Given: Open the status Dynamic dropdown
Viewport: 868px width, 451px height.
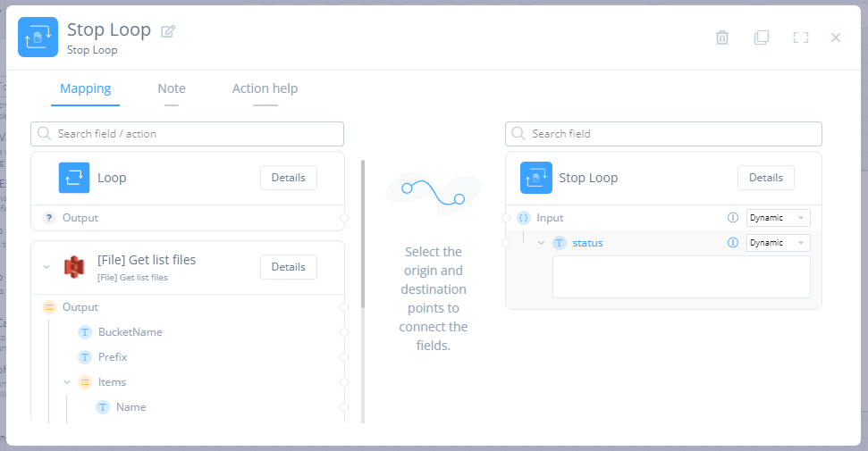Looking at the screenshot, I should coord(778,243).
